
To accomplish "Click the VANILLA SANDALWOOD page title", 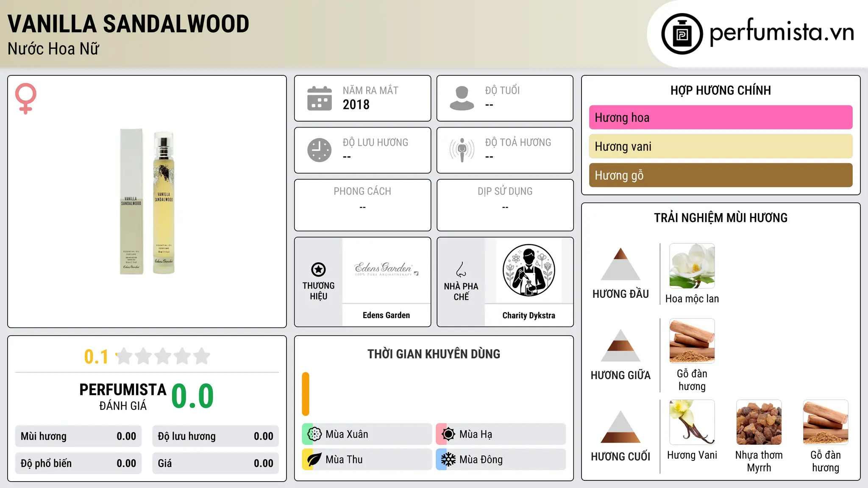I will pos(128,24).
